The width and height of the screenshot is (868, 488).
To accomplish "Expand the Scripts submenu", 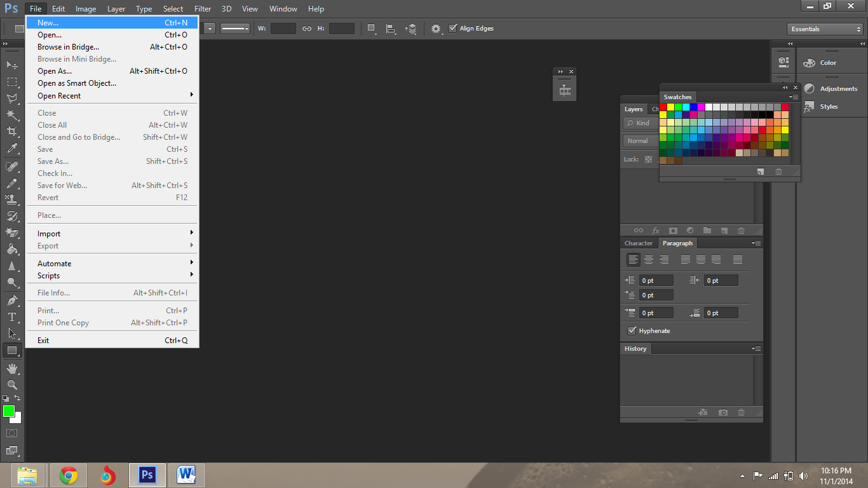I will [112, 276].
